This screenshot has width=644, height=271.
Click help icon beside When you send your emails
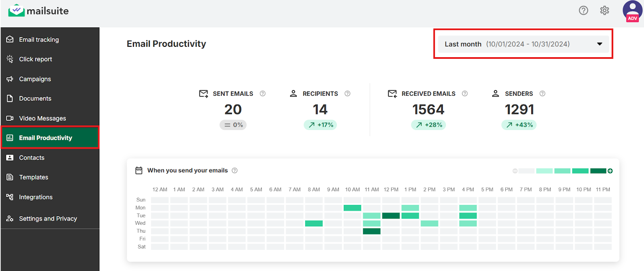(x=235, y=171)
